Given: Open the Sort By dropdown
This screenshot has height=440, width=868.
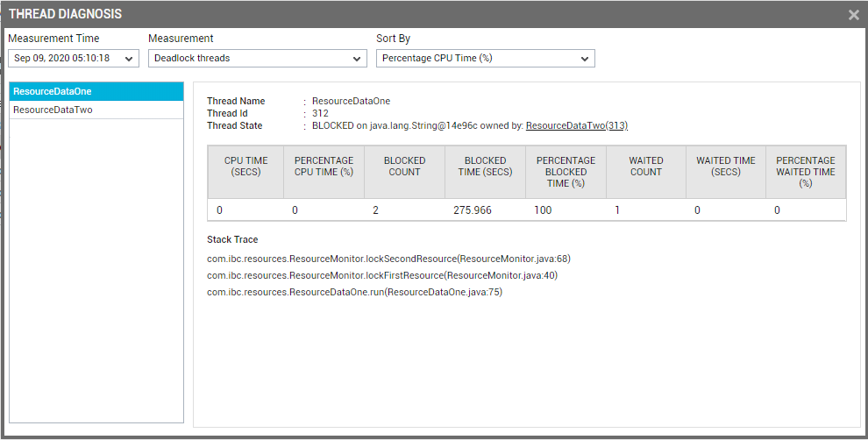Looking at the screenshot, I should 486,58.
